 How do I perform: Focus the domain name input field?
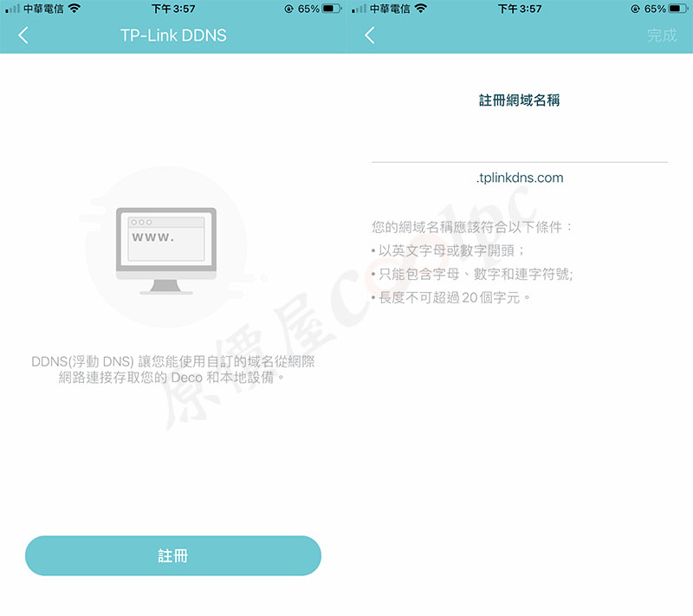coord(519,147)
